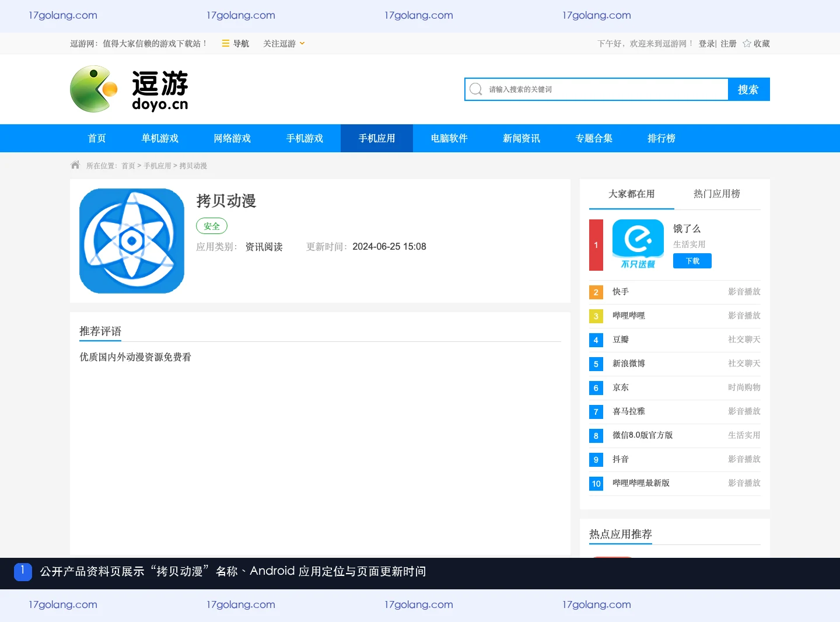Click 影音播放 category beside 快手
Image resolution: width=840 pixels, height=622 pixels.
[744, 292]
